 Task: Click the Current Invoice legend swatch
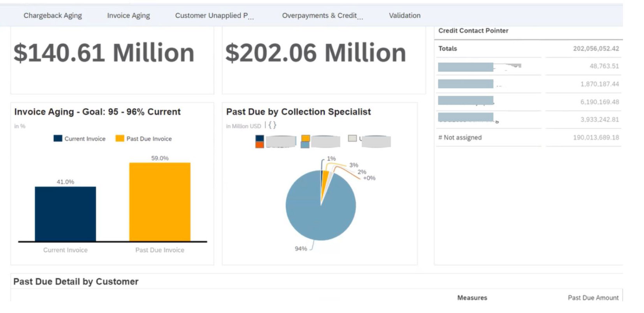(x=58, y=138)
